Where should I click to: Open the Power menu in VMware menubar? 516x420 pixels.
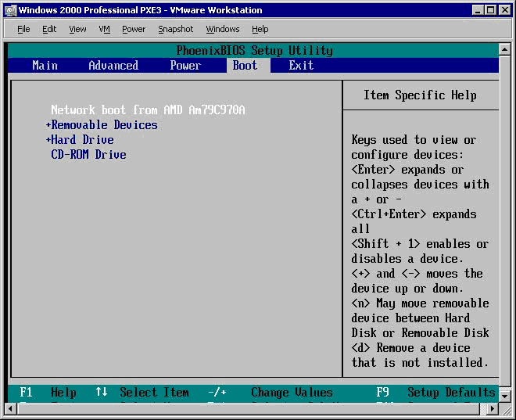pos(134,29)
